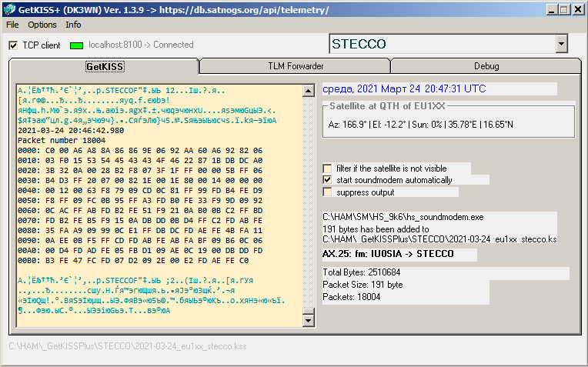Click 'AX.25: fm: IU0SIA -> STECCO' text
588x367 pixels.
[388, 254]
